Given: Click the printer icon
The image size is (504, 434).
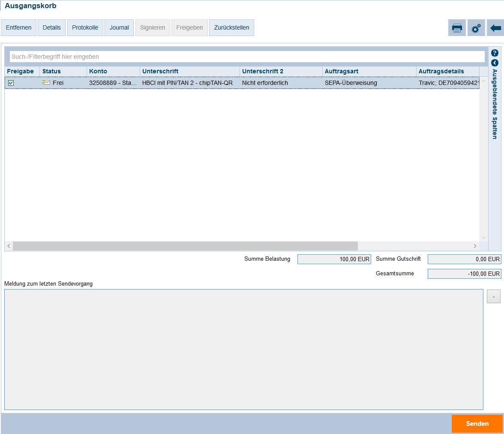Looking at the screenshot, I should pos(457,28).
